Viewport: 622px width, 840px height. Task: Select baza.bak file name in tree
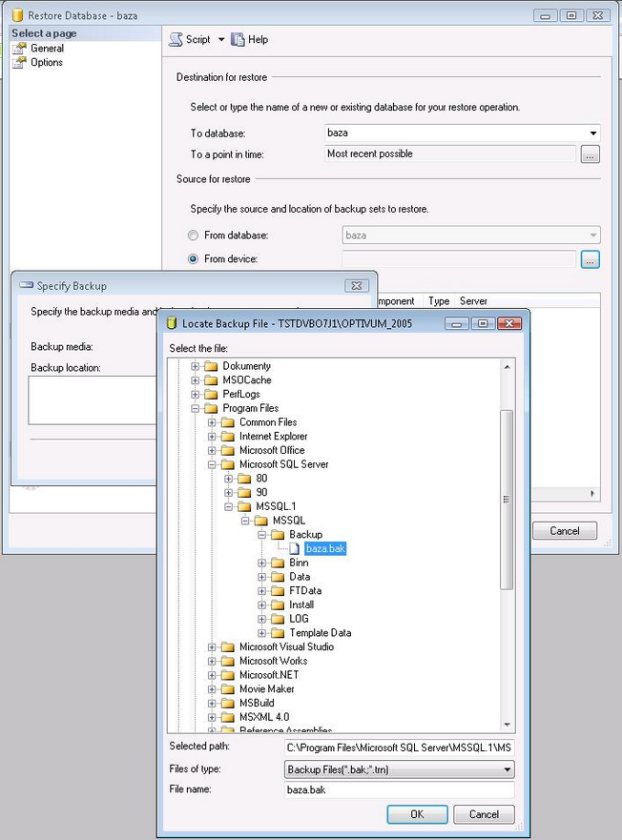tap(325, 548)
